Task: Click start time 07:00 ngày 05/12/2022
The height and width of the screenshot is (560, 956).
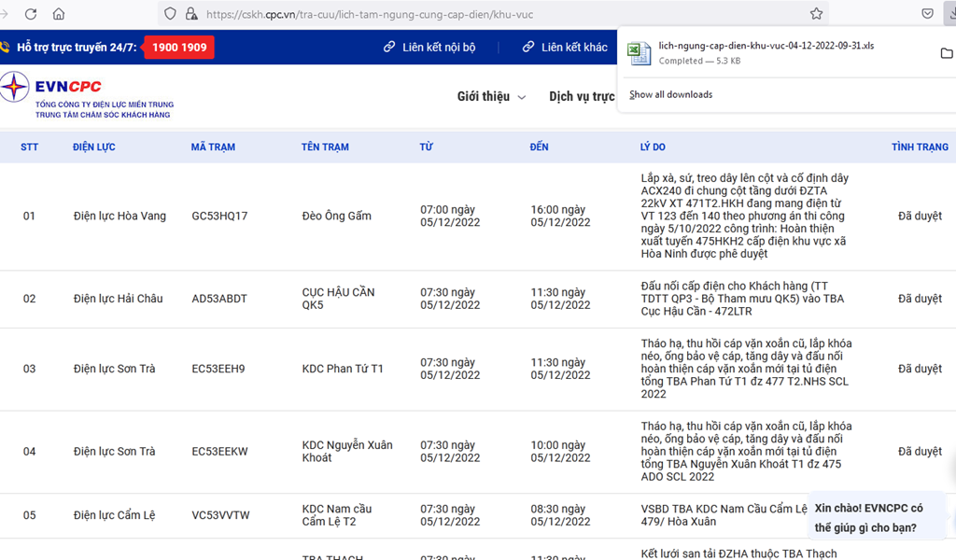Action: pos(450,216)
